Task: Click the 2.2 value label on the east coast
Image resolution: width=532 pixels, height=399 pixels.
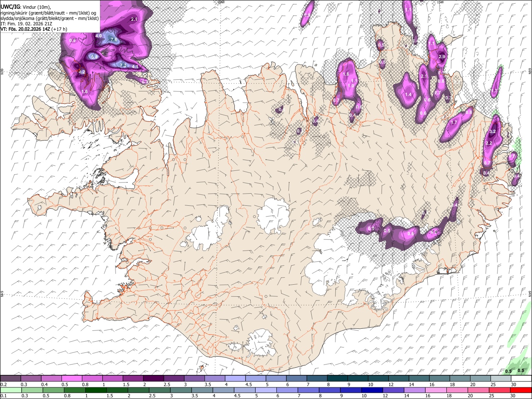Action: click(x=489, y=143)
